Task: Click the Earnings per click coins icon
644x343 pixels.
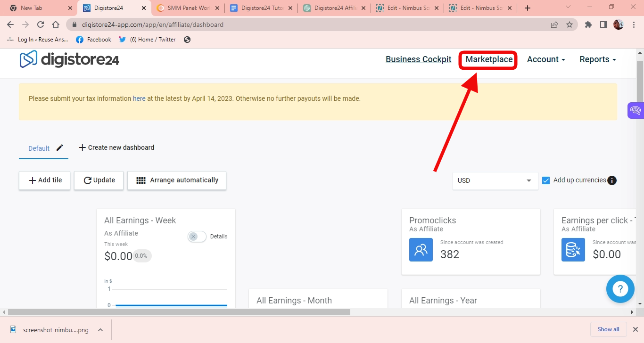Action: click(573, 250)
